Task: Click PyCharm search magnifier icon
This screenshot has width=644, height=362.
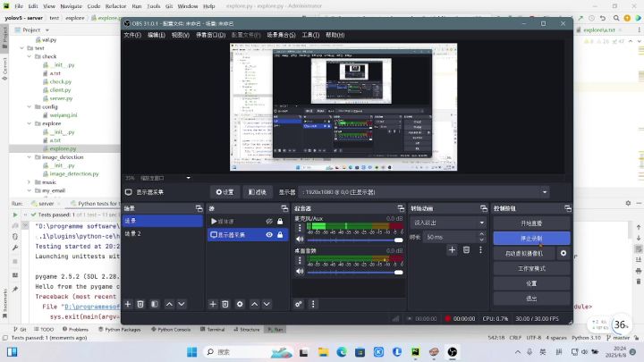Action: pyautogui.click(x=616, y=18)
